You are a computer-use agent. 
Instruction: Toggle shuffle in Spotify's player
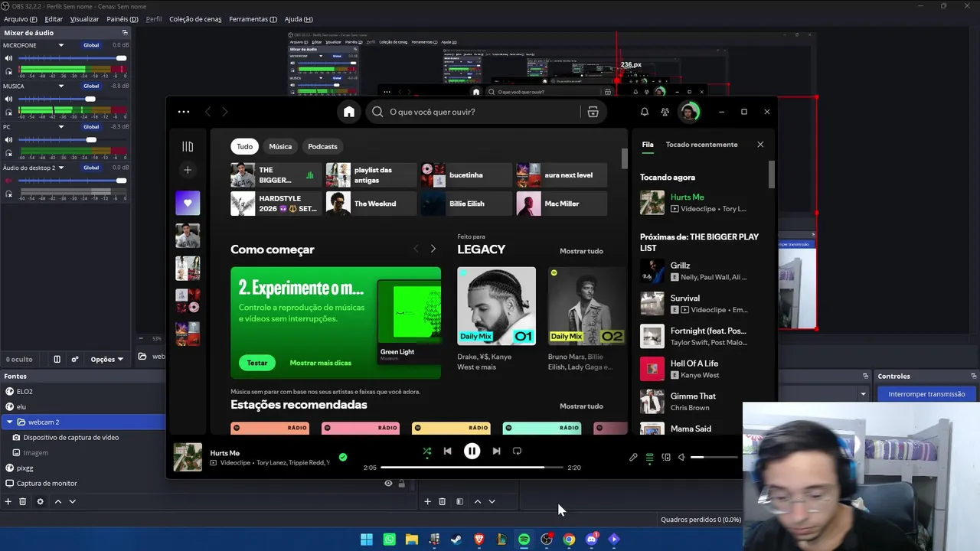(x=427, y=452)
